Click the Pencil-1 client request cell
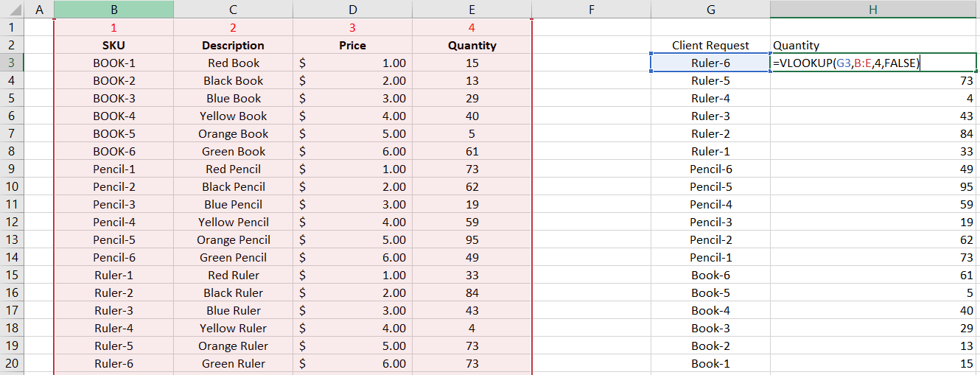This screenshot has width=980, height=375. point(711,258)
